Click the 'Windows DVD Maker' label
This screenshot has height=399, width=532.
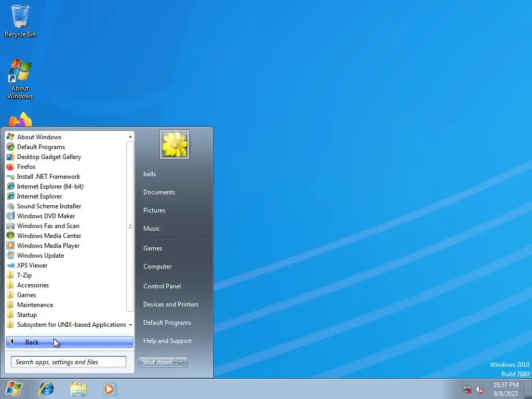pyautogui.click(x=46, y=216)
